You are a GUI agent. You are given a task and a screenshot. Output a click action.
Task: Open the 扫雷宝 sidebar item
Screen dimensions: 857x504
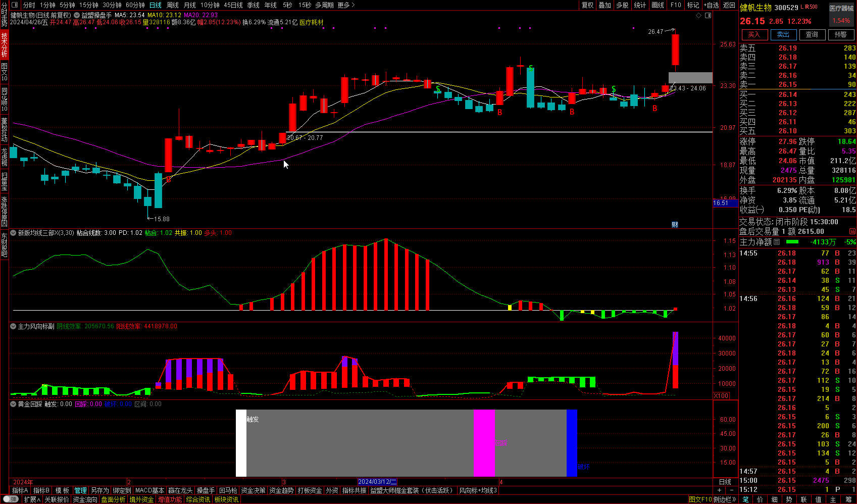coord(4,181)
